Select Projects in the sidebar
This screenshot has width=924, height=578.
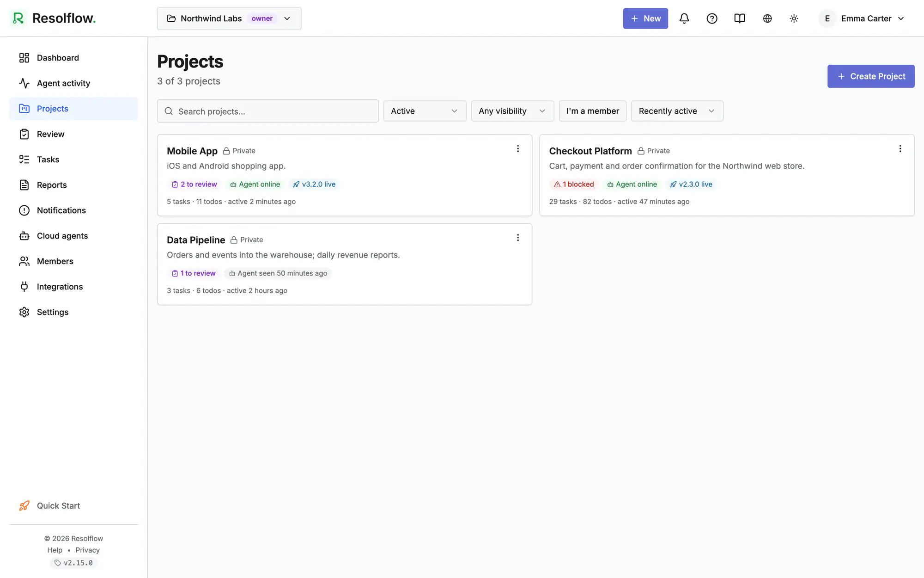point(73,109)
